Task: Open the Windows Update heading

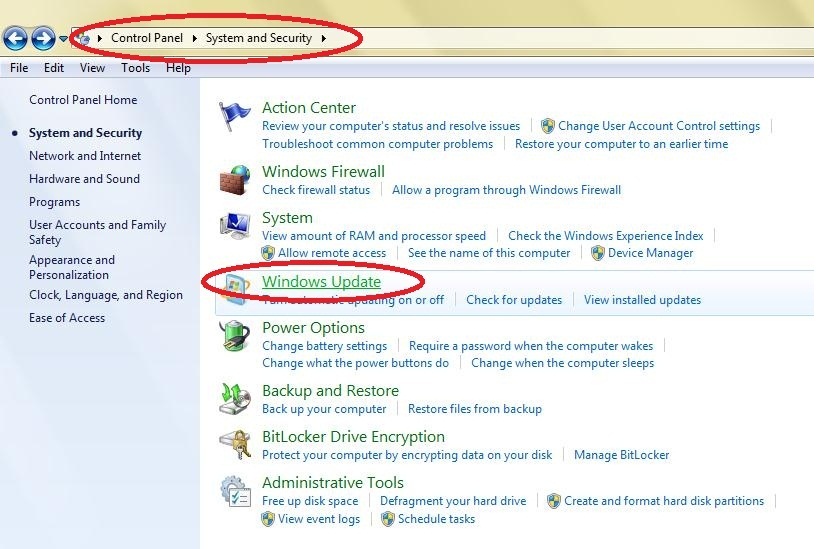Action: (321, 282)
